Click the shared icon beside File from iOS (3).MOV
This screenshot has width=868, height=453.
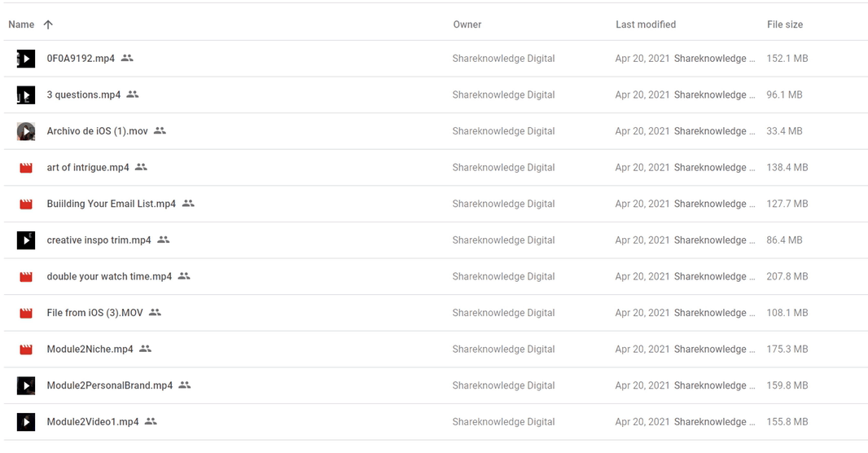(155, 312)
